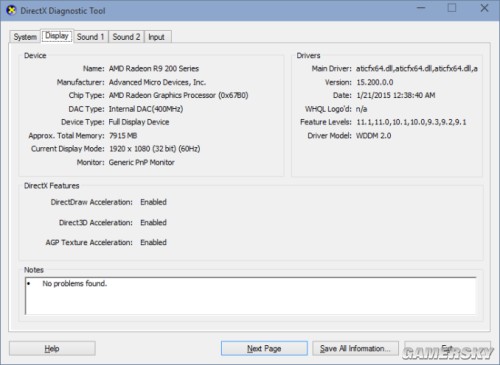This screenshot has width=500, height=365.
Task: Click the 'DirectX Diagnostic Tool' window title
Action: 63,11
